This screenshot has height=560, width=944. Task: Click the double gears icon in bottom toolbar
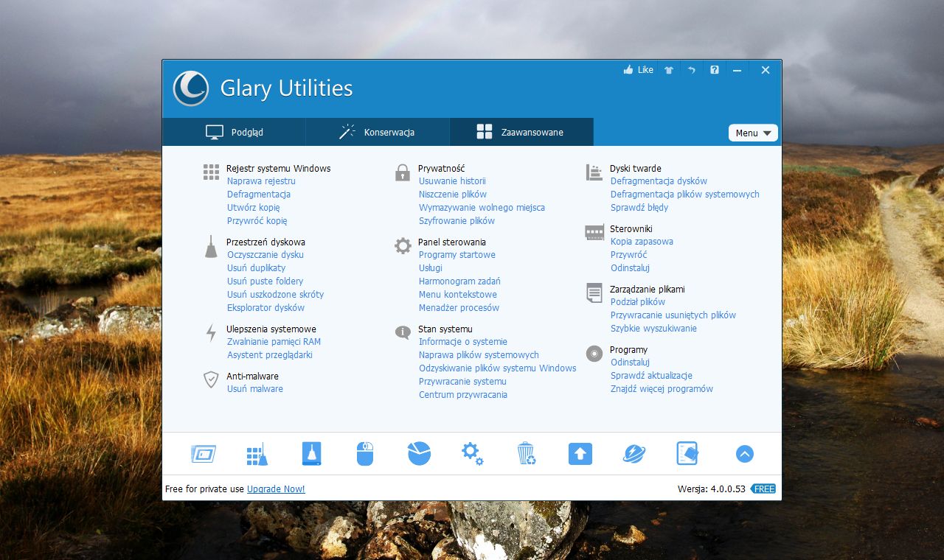[x=473, y=453]
